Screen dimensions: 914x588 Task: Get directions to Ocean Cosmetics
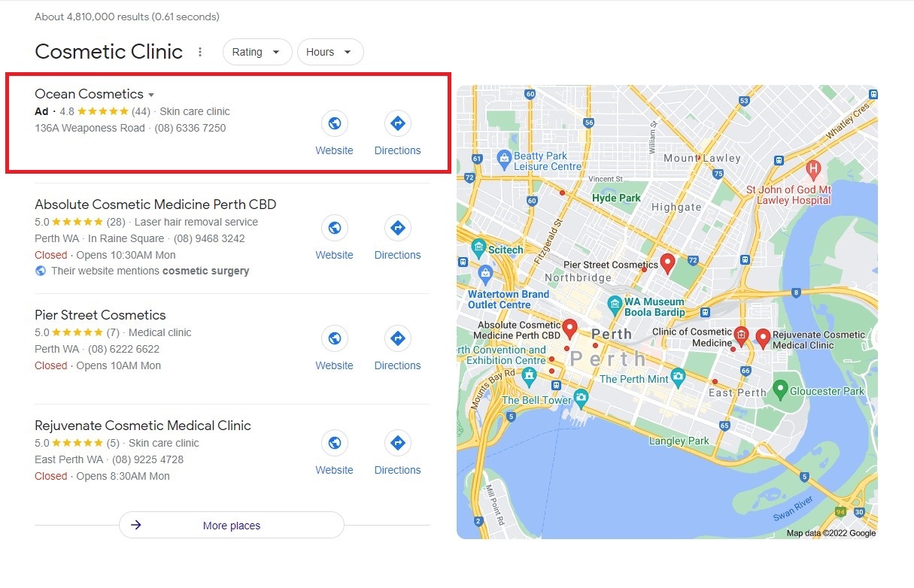(398, 123)
